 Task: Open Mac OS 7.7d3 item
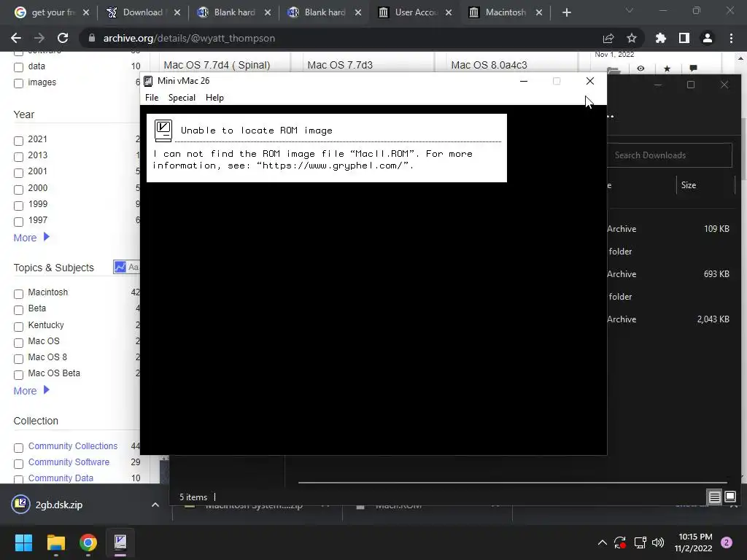coord(340,65)
